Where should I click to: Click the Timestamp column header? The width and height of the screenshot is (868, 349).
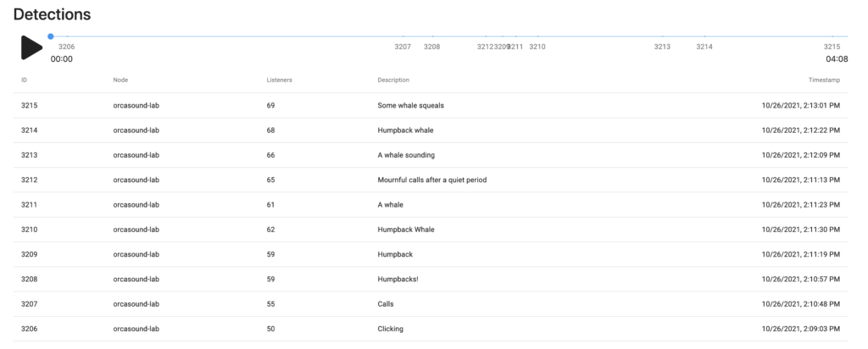[824, 80]
